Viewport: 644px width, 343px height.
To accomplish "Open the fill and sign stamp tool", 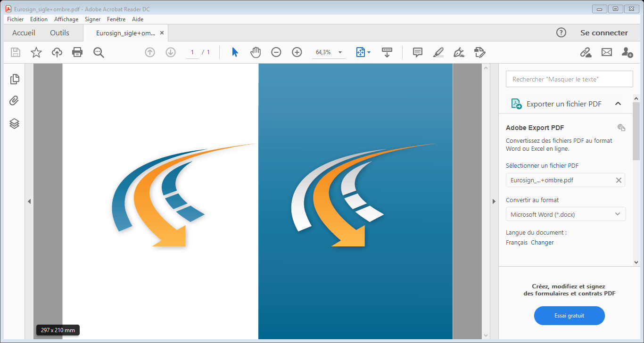I will 480,52.
